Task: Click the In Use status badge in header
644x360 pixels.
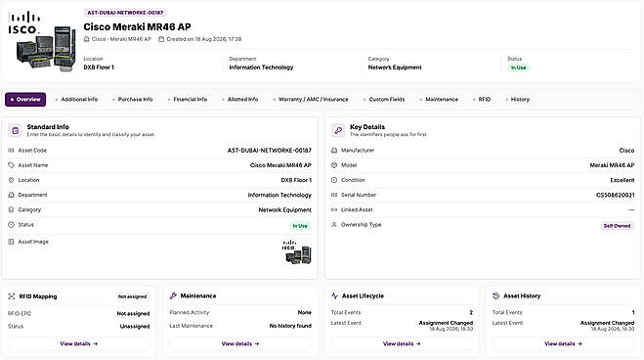Action: click(518, 67)
